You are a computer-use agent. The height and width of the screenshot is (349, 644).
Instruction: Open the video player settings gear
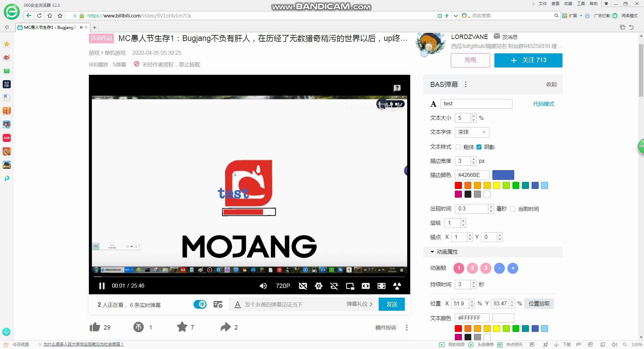[319, 286]
